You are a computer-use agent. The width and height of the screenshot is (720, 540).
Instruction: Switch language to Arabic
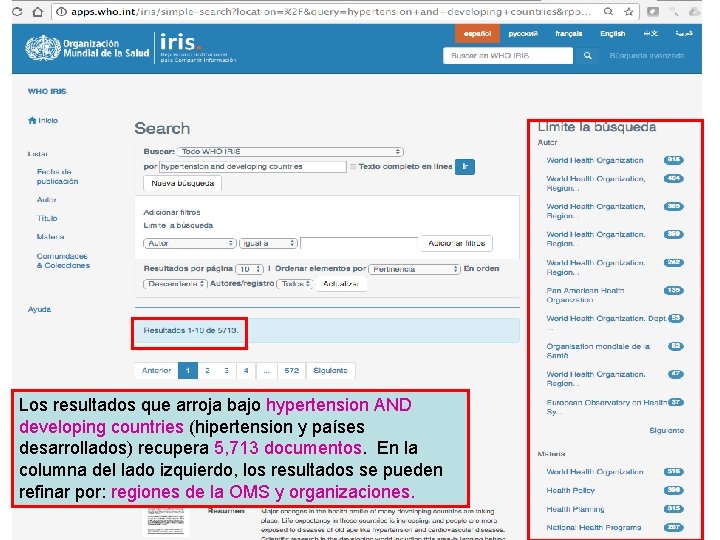coord(684,34)
